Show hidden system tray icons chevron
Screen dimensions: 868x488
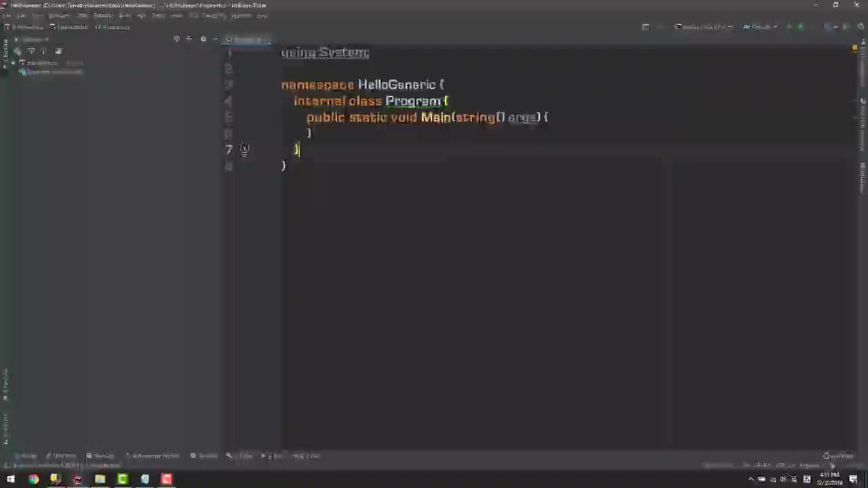[751, 479]
